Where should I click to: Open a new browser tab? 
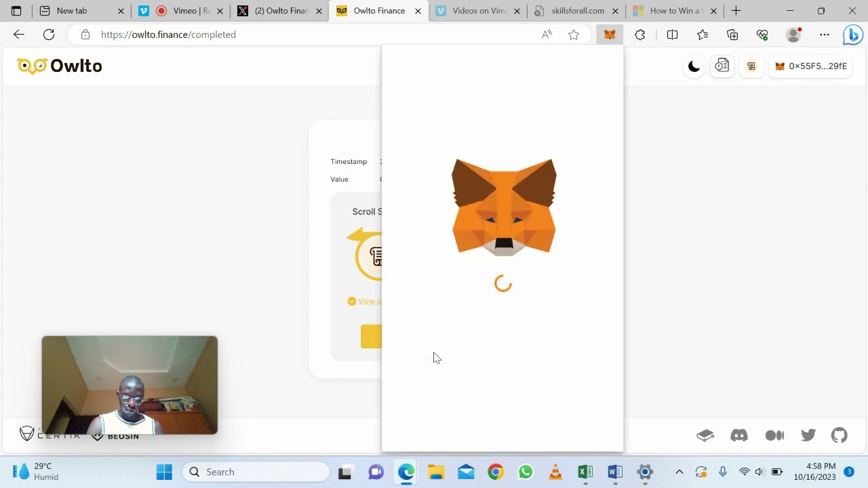pos(736,11)
